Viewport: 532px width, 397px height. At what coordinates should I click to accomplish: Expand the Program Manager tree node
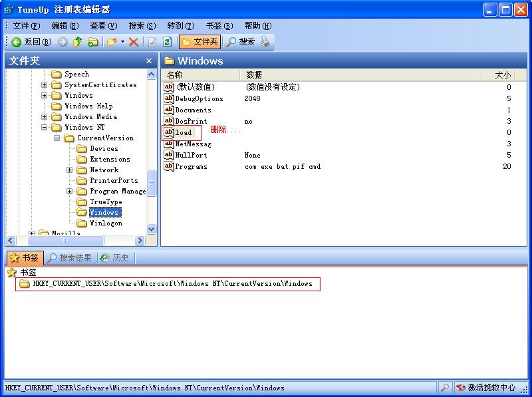tap(70, 191)
